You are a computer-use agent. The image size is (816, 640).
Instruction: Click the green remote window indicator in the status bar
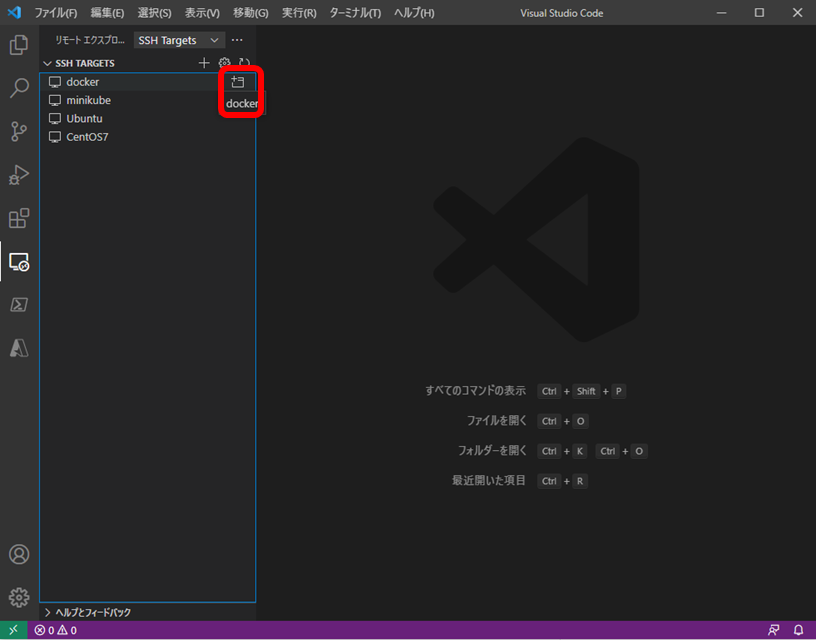[x=14, y=630]
